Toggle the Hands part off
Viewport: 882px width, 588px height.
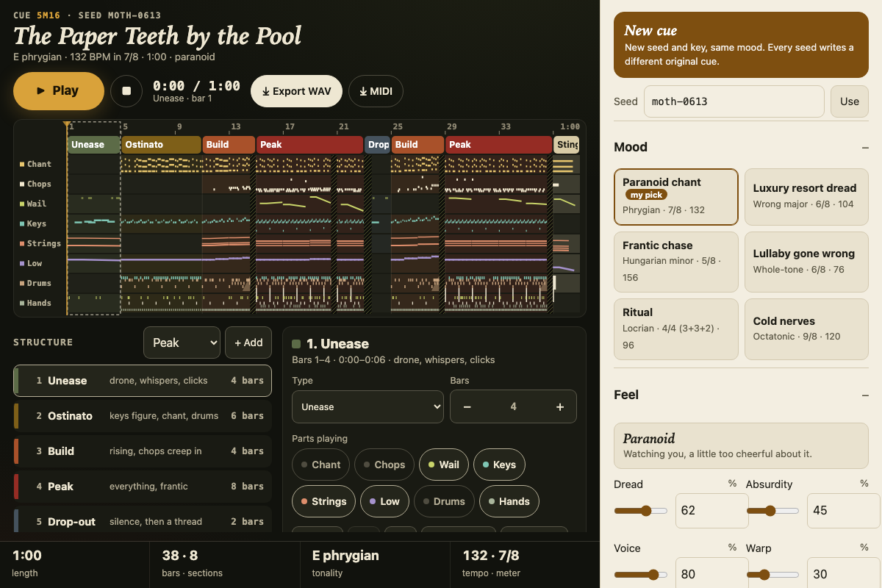click(x=509, y=501)
